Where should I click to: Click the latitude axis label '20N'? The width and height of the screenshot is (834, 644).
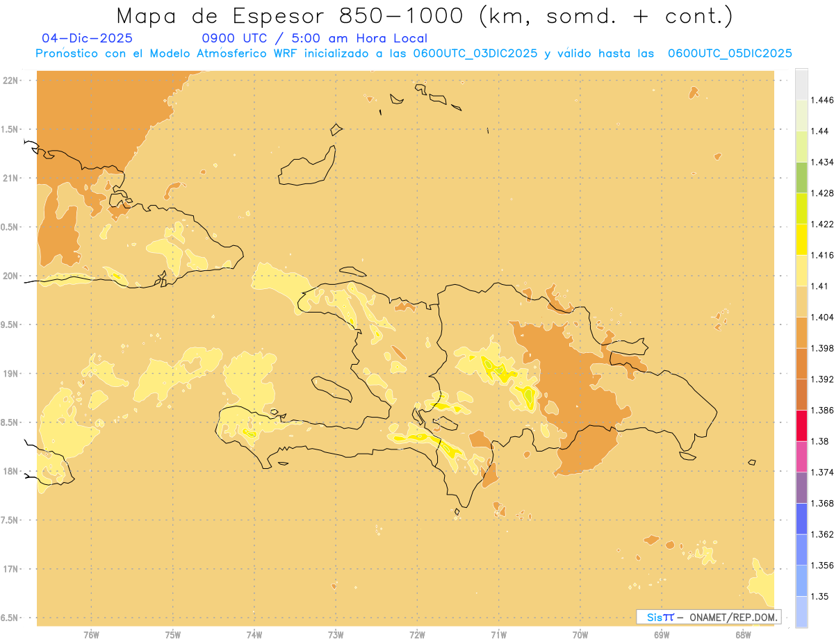[x=10, y=276]
